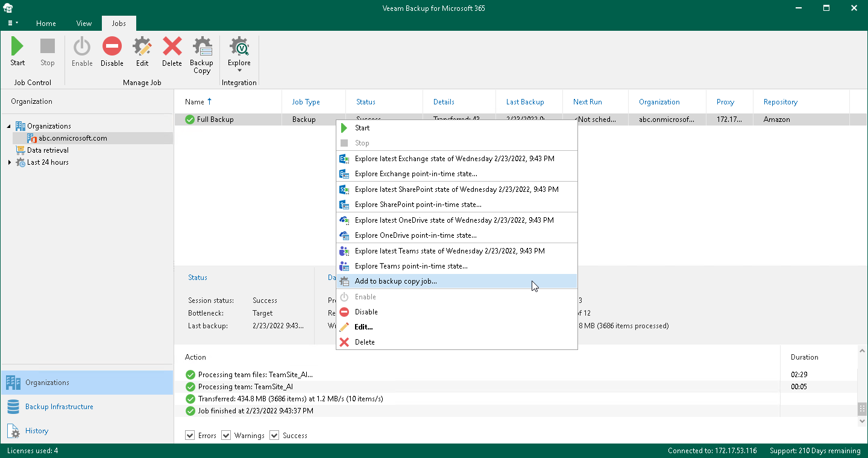Choose Start in the context menu
The image size is (868, 458).
[457, 128]
